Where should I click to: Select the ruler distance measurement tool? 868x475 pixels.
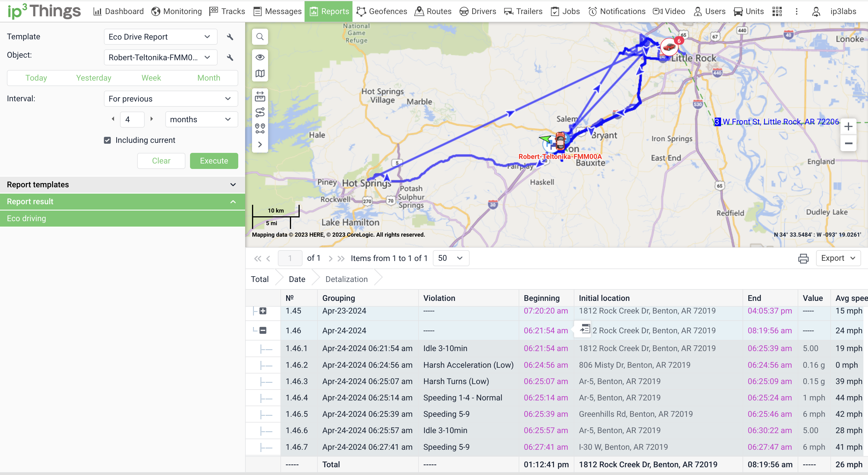260,97
